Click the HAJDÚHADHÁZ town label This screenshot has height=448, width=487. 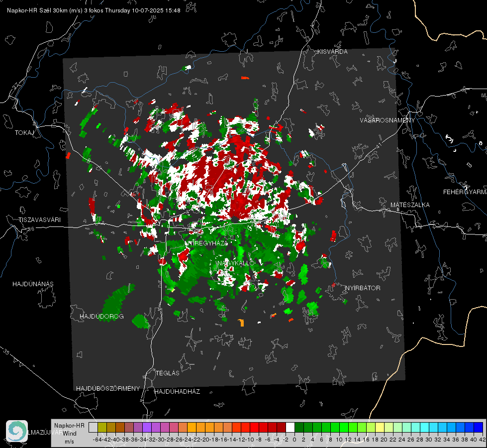[177, 392]
